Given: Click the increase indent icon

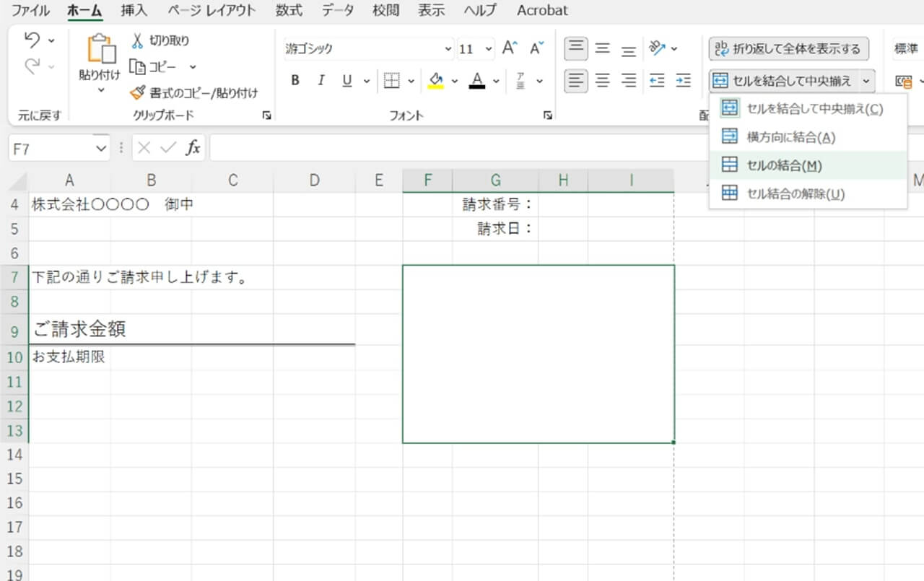Looking at the screenshot, I should [x=683, y=81].
